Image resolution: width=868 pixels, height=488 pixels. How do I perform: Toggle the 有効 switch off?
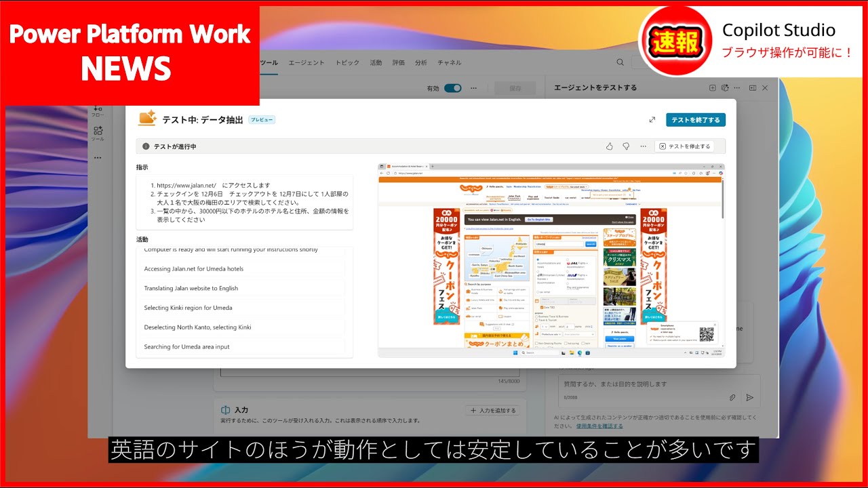tap(452, 88)
